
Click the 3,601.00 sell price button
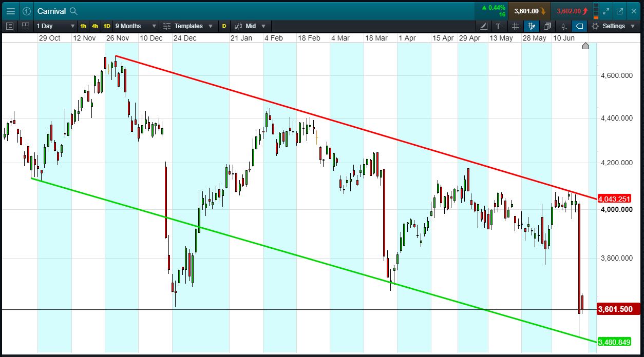[529, 11]
